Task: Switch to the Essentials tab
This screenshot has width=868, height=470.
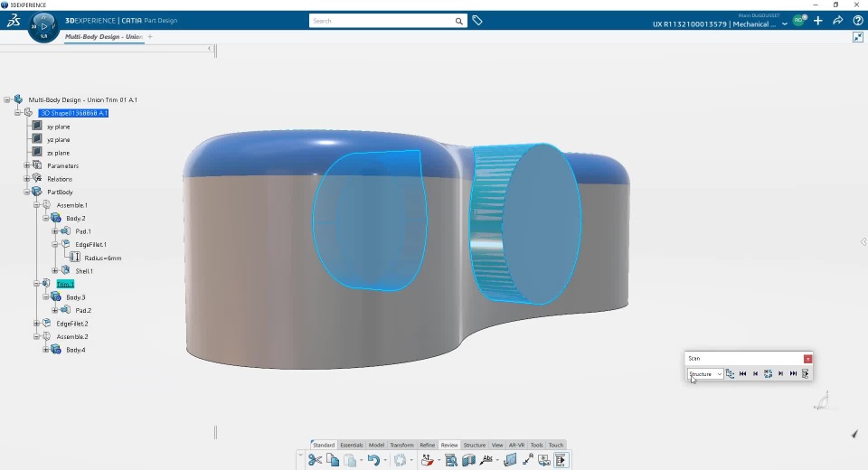Action: point(352,445)
